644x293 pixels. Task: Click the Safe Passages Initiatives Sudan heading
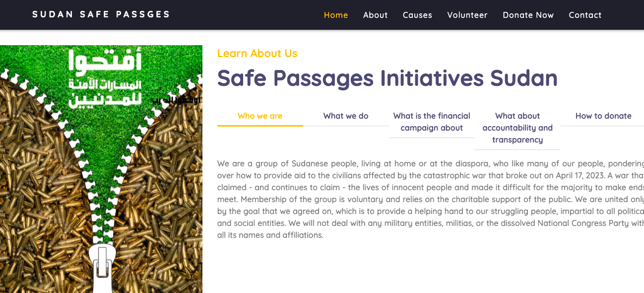(x=387, y=78)
